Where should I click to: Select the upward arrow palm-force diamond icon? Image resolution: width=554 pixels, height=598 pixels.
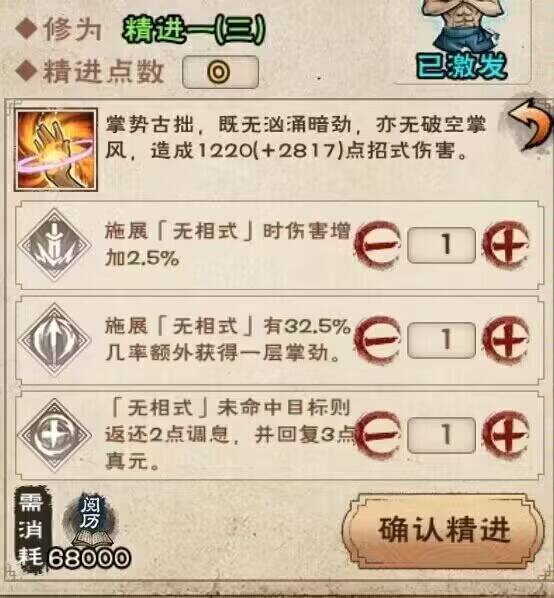point(54,339)
